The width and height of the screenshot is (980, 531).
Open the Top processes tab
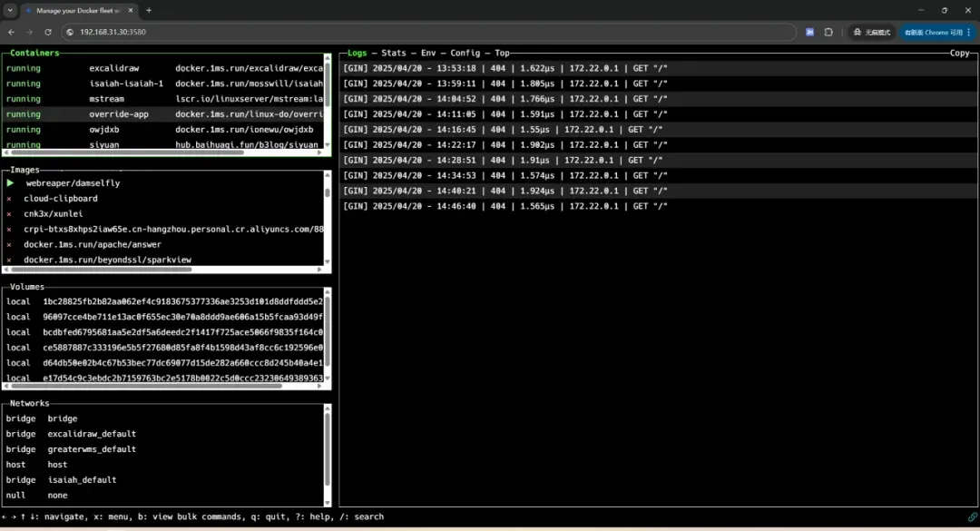pos(502,54)
